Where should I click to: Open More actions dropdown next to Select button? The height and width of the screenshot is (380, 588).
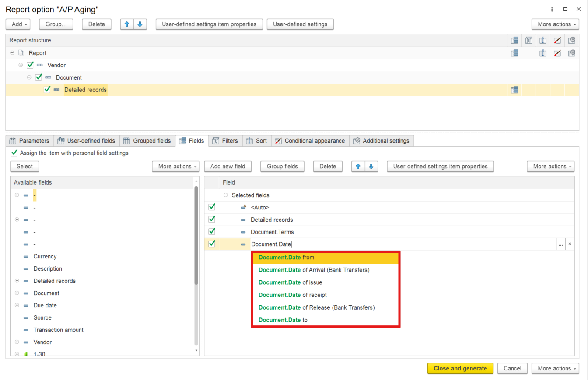(175, 167)
